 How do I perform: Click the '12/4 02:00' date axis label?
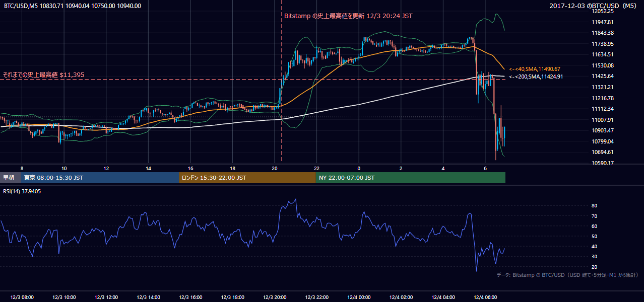click(x=401, y=297)
